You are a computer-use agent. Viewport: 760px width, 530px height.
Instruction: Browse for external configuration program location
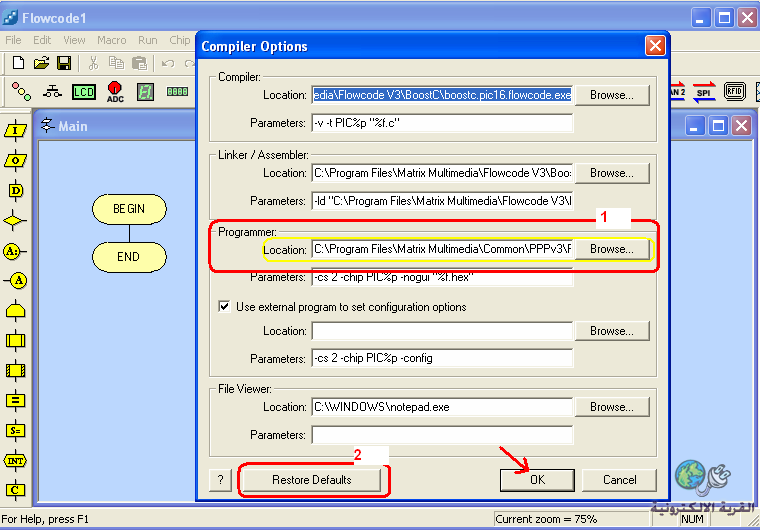click(x=612, y=331)
